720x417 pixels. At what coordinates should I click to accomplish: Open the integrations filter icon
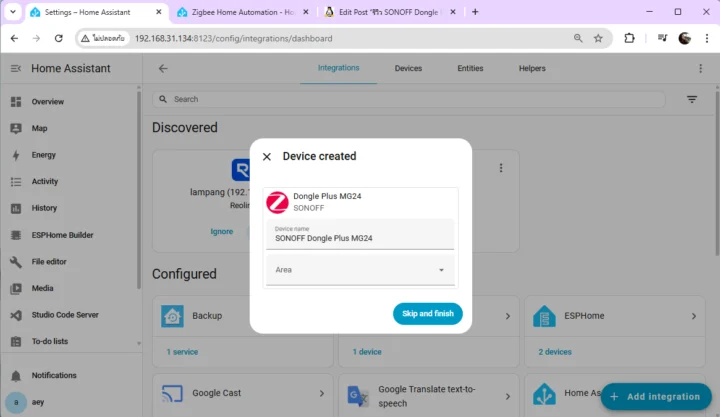click(692, 99)
